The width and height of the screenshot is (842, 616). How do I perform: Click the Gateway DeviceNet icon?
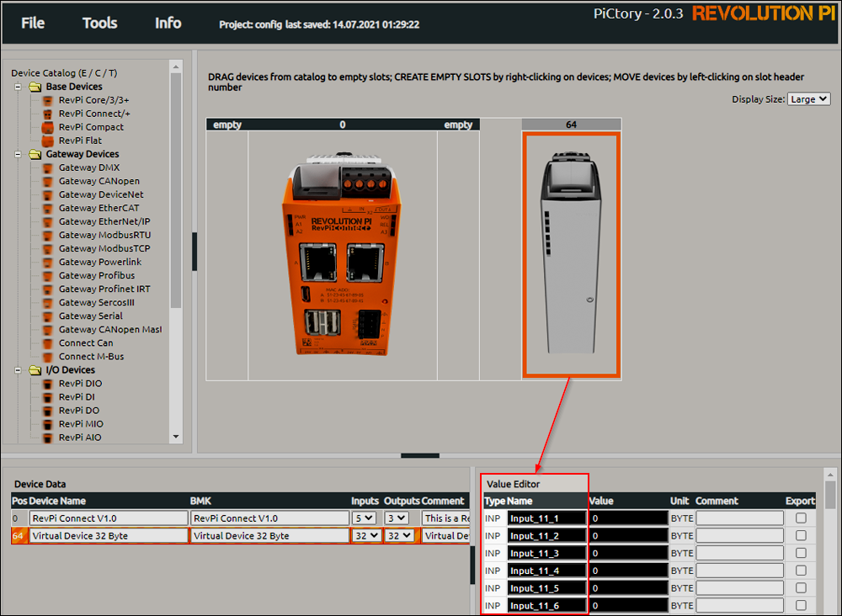point(48,194)
